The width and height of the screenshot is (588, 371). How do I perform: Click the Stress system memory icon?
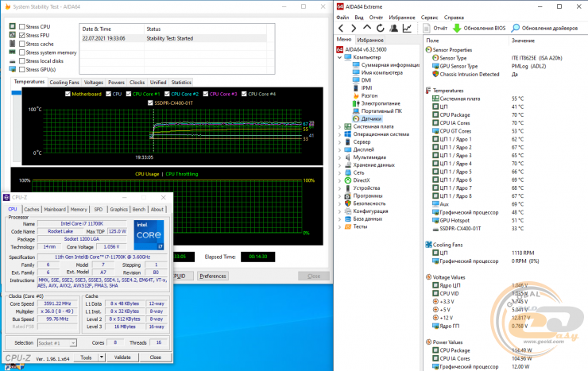click(13, 52)
